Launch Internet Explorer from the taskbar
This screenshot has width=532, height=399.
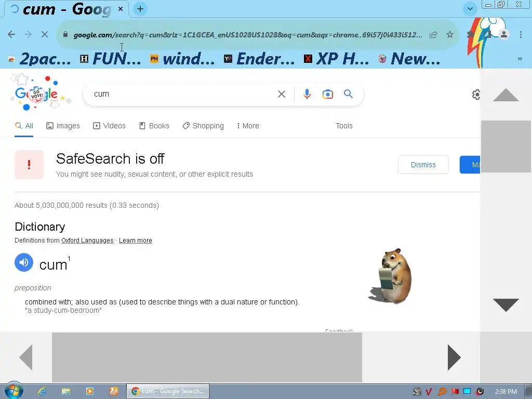point(42,391)
